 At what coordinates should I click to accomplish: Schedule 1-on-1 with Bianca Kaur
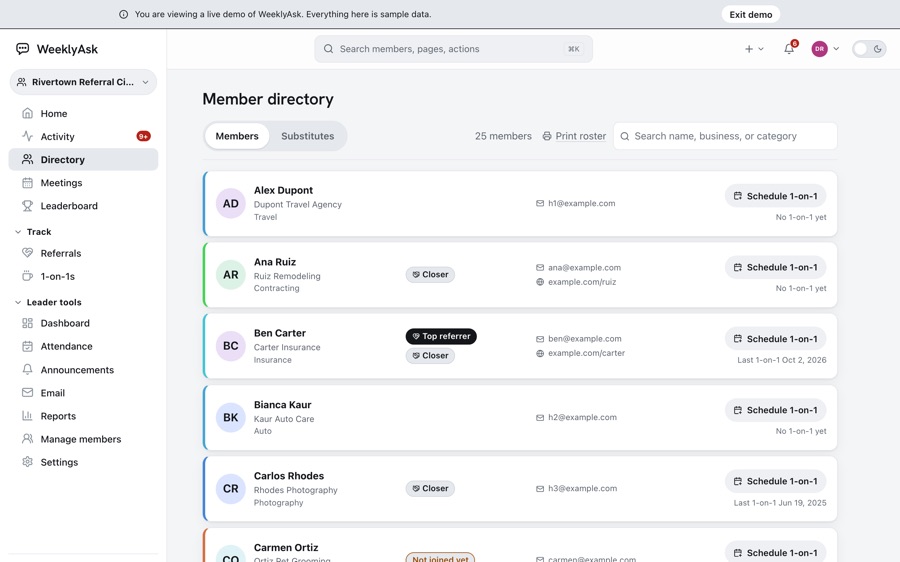(775, 410)
